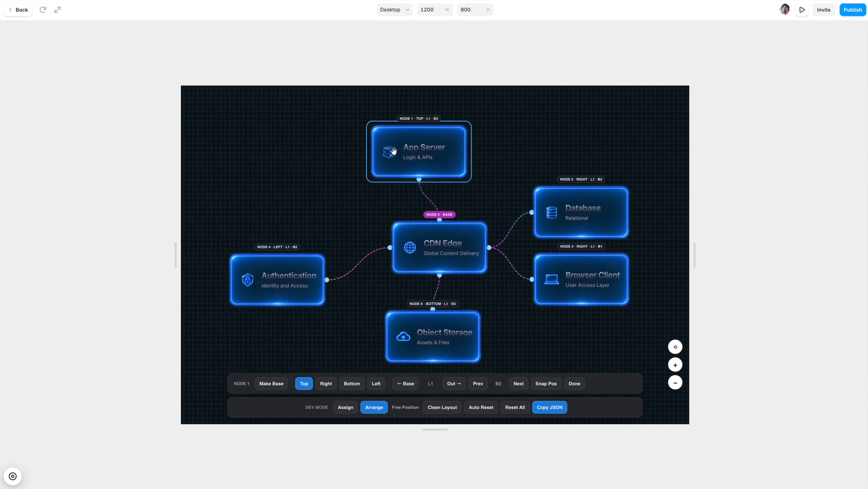868x489 pixels.
Task: Open the Desktop device dropdown
Action: (394, 10)
